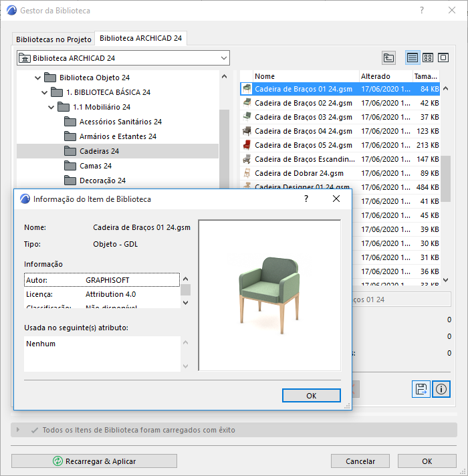Click the 1.1 Mobiliário 24 folder icon
This screenshot has width=468, height=476.
point(64,107)
